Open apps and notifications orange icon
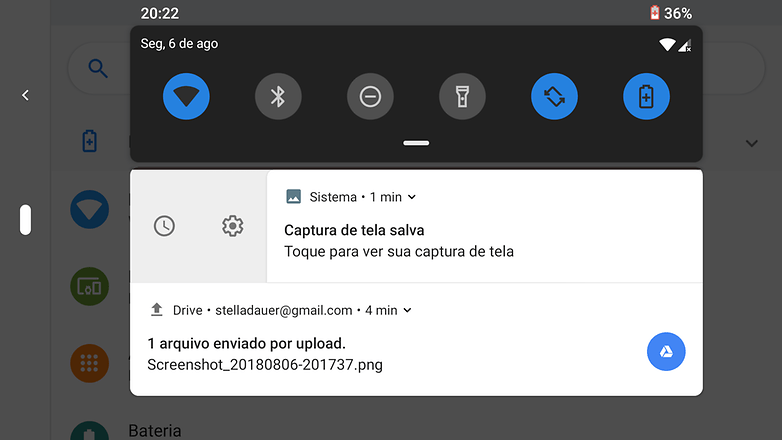 point(90,363)
